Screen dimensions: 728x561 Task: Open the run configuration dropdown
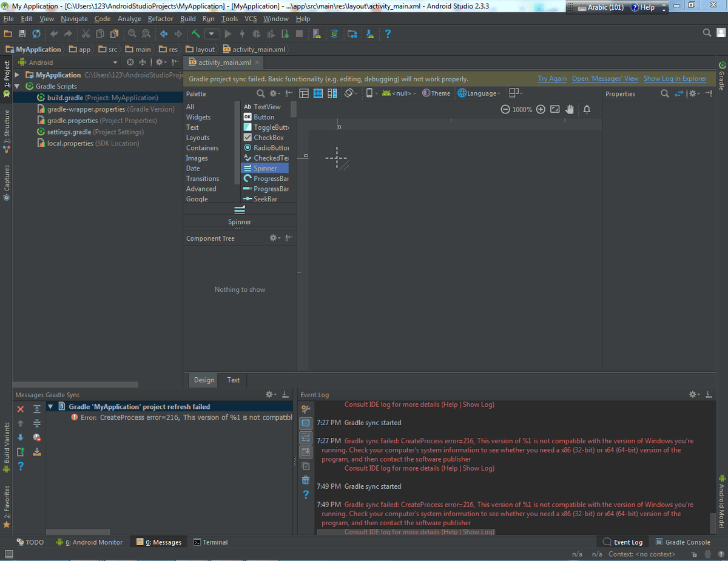pos(212,34)
